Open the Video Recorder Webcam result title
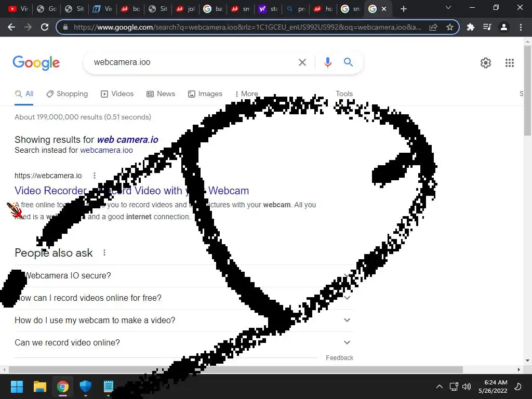Viewport: 532px width, 399px height. click(x=131, y=190)
